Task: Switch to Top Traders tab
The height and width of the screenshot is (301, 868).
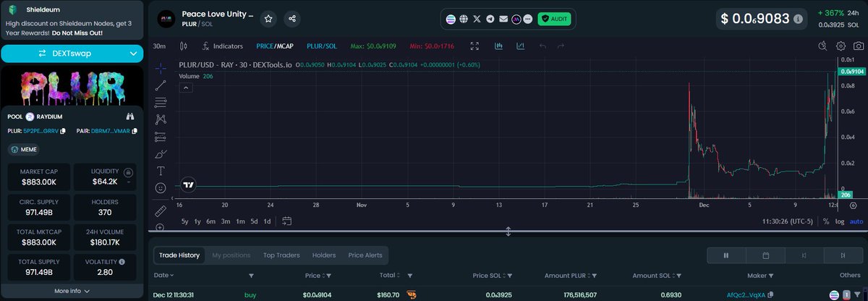Action: click(x=283, y=255)
